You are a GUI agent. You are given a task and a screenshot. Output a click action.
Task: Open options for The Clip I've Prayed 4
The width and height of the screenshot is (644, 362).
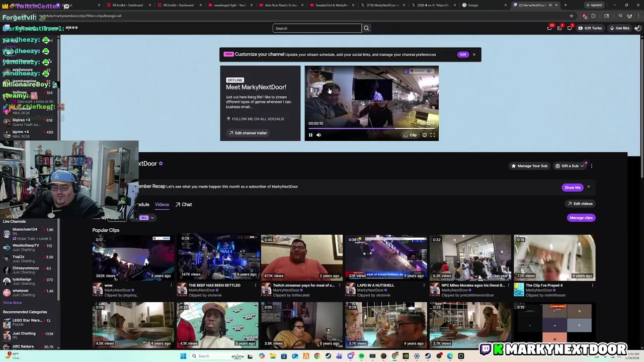tap(592, 286)
